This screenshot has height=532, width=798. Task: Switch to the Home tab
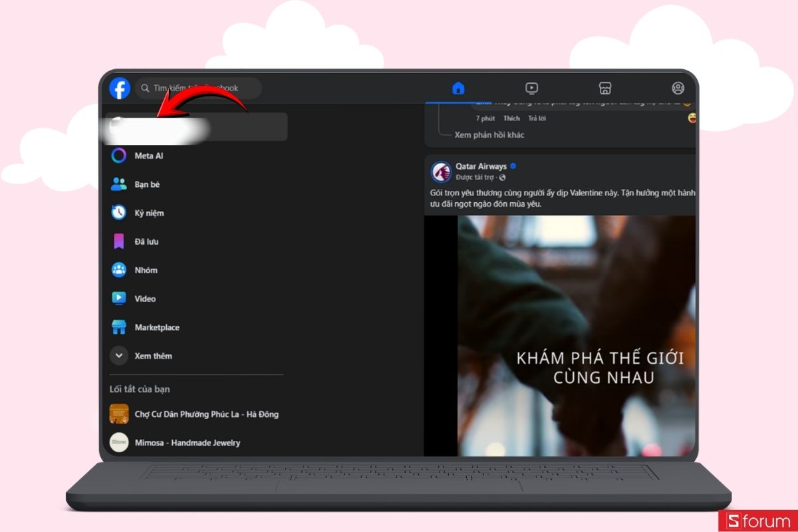coord(458,88)
